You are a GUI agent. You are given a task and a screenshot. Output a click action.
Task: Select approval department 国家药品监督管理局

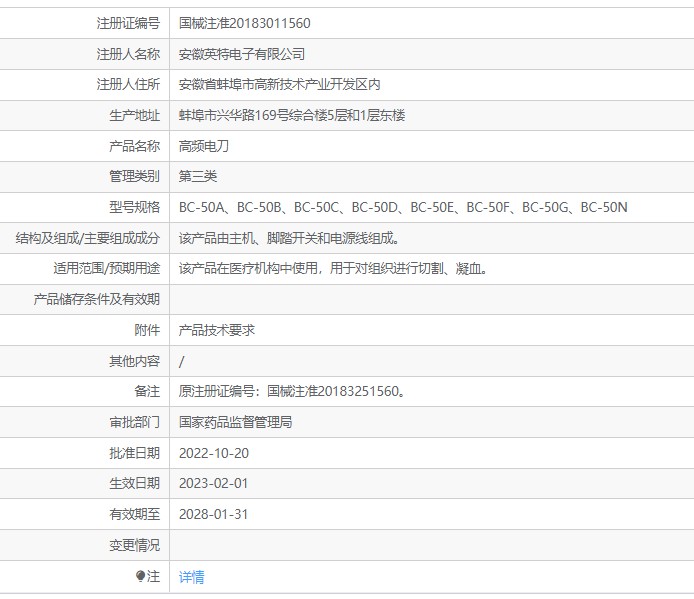point(235,422)
